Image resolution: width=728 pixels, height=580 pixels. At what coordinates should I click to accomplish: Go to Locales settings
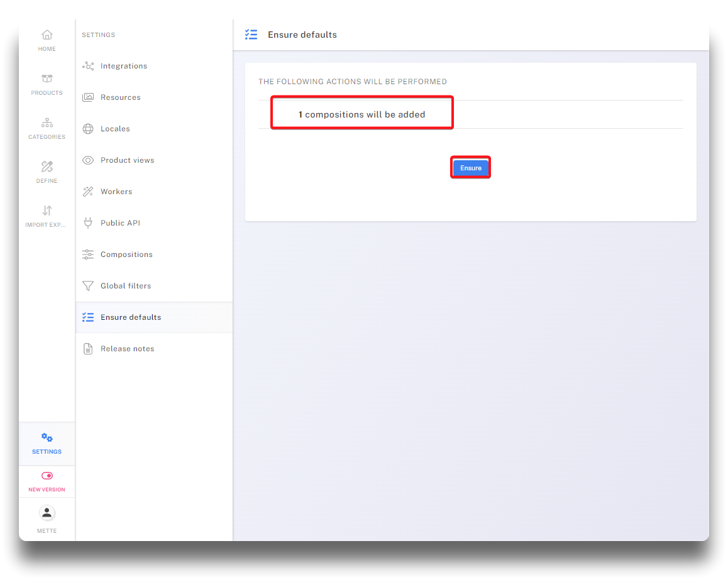[115, 129]
